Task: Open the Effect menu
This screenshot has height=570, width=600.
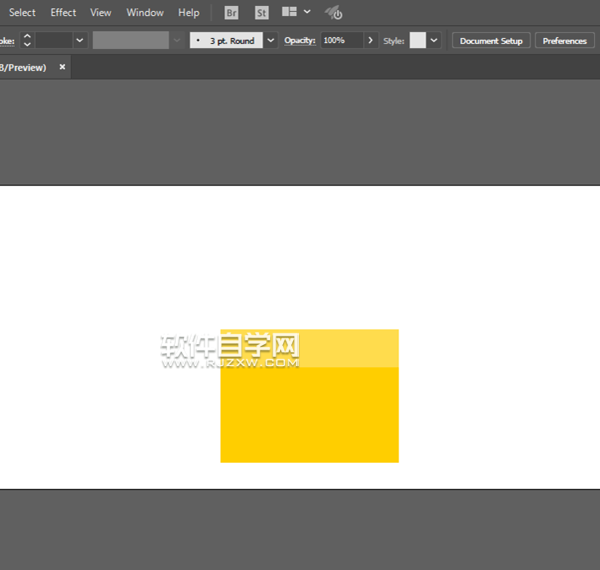Action: [x=63, y=13]
